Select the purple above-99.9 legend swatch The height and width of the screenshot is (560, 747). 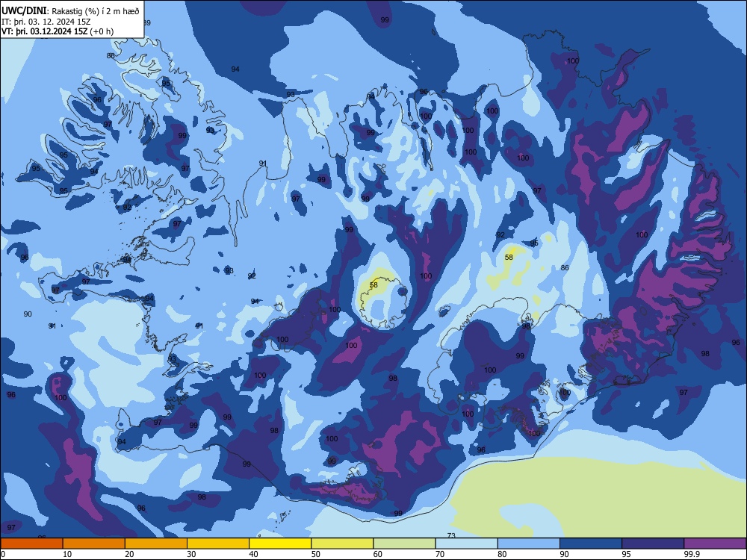(x=715, y=544)
